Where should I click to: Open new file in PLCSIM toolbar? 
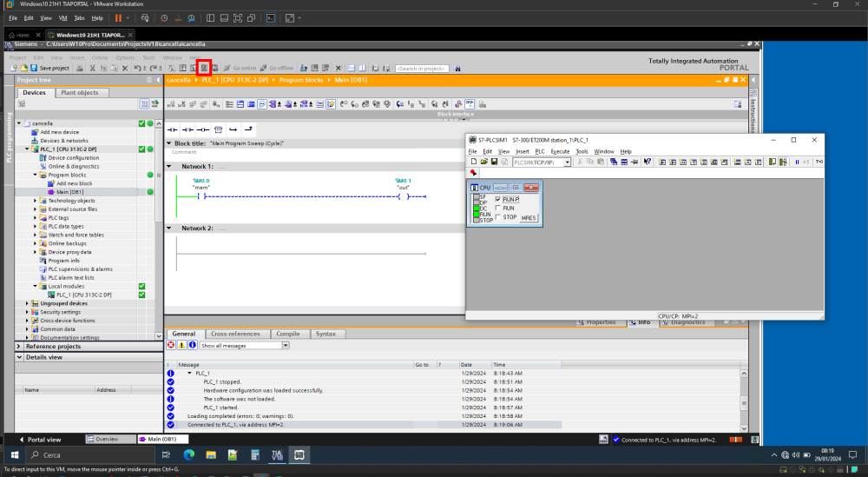click(474, 162)
